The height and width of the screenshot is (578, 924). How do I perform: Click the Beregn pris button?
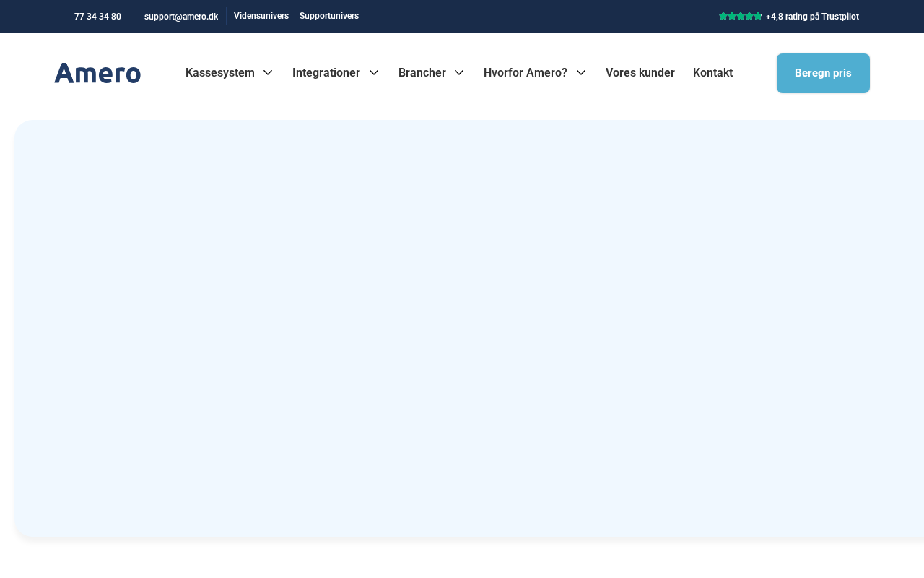point(823,73)
